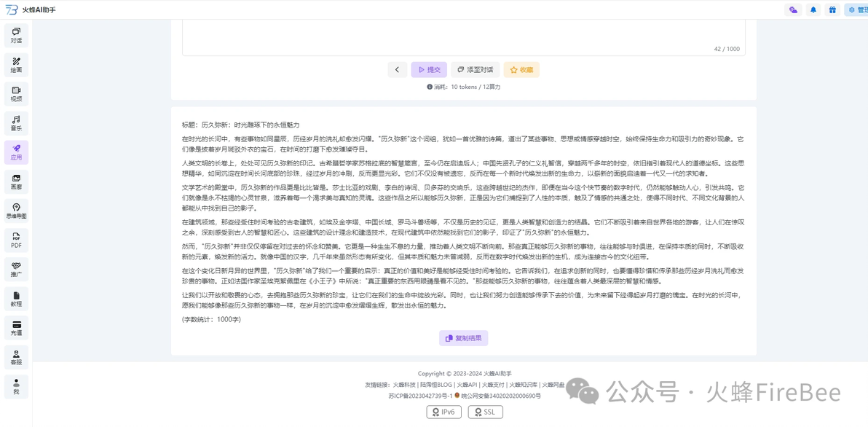This screenshot has height=427, width=868.
Task: Open the 对话 chat section in sidebar
Action: pos(16,36)
